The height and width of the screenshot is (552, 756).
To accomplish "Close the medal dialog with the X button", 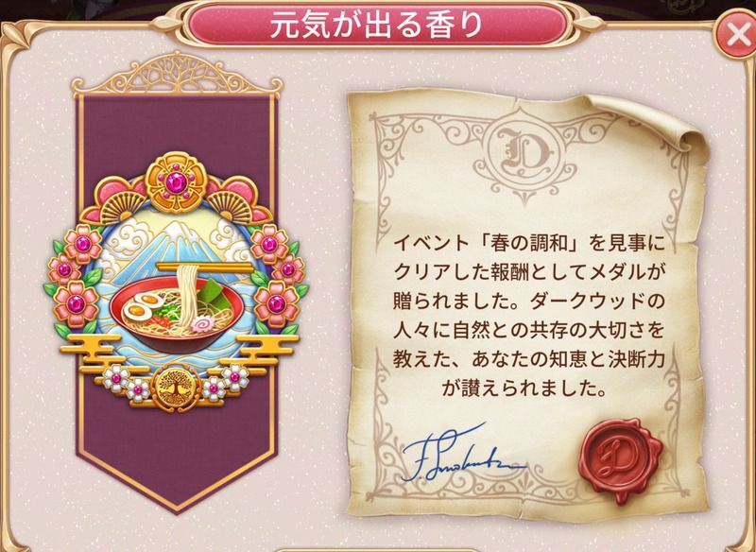I will click(x=736, y=35).
